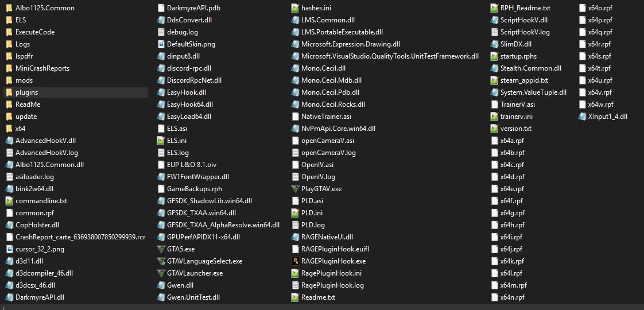
Task: Click the PlayGTAV.exe icon
Action: [295, 189]
